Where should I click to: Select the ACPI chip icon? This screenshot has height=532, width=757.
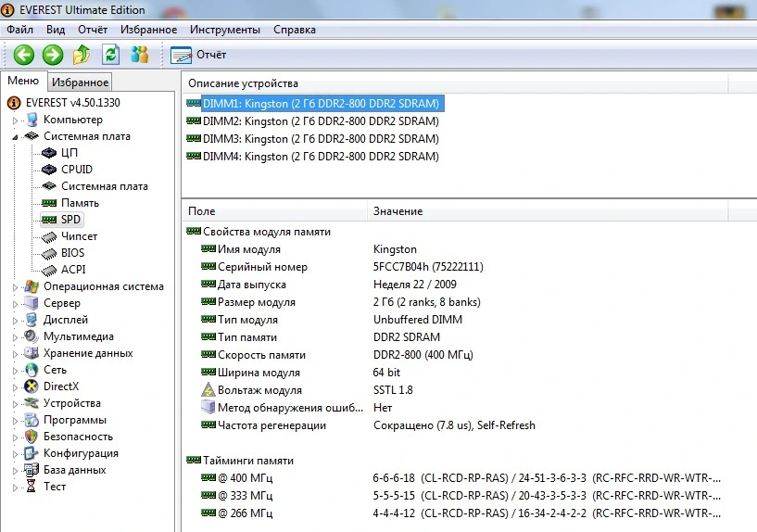tap(49, 270)
